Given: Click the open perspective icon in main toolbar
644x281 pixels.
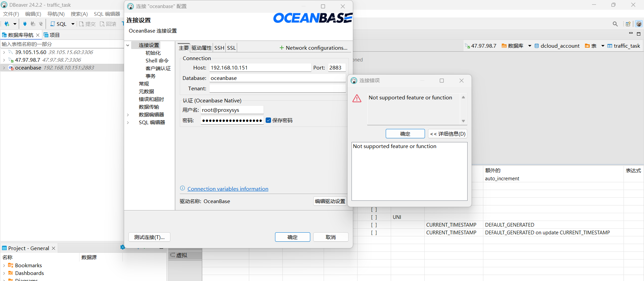Looking at the screenshot, I should click(x=628, y=24).
